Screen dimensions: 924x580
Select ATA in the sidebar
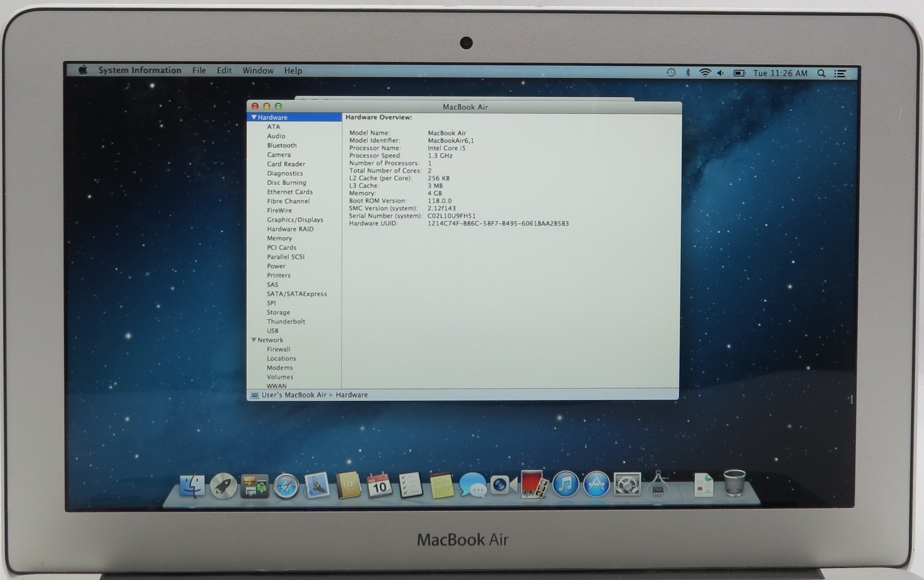point(274,127)
